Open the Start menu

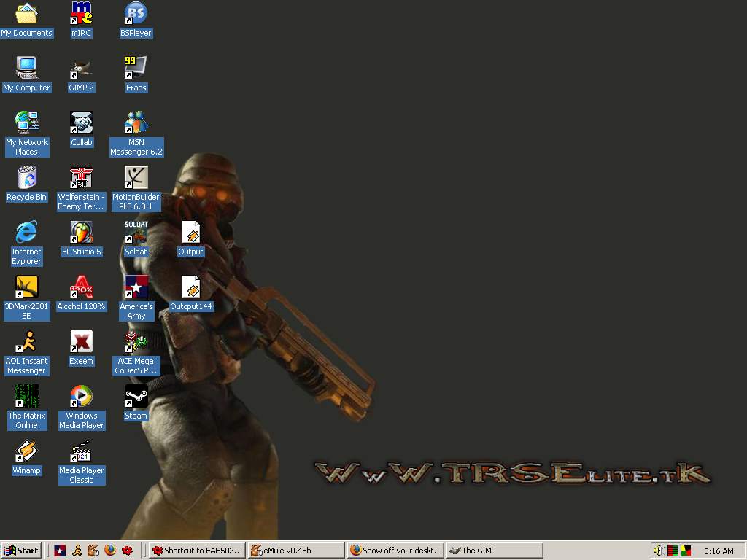21,551
